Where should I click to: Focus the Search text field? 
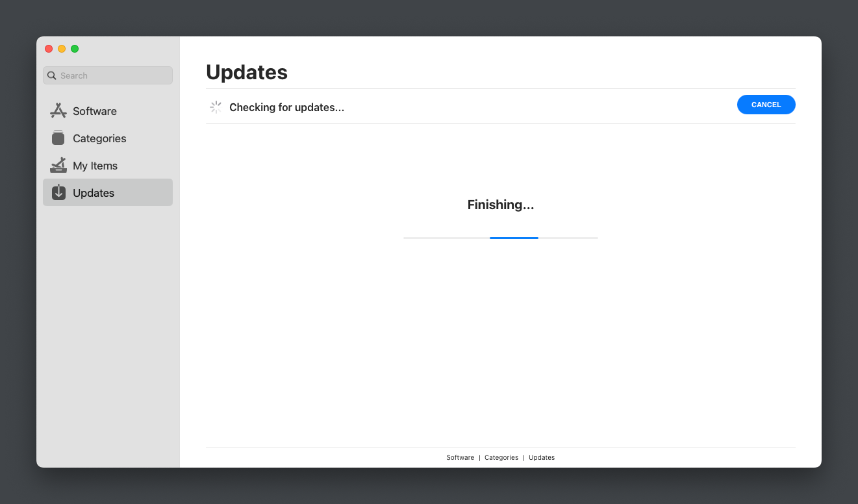click(x=114, y=76)
